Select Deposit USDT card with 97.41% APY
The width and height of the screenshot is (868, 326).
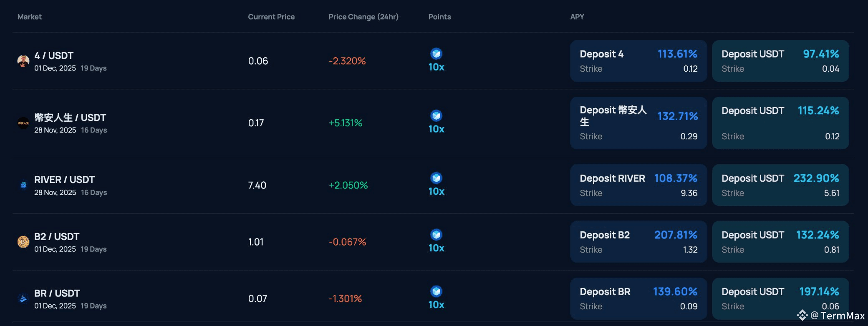[x=780, y=61]
